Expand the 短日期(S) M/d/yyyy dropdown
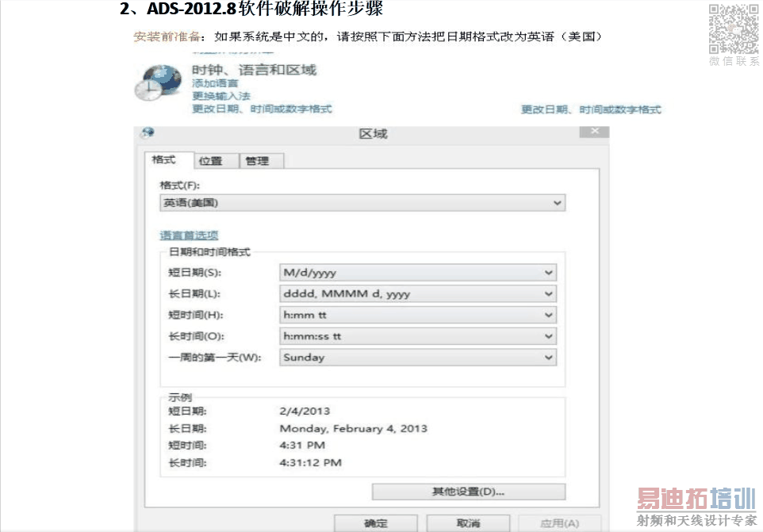Viewport: 763px width, 532px height. click(x=418, y=273)
